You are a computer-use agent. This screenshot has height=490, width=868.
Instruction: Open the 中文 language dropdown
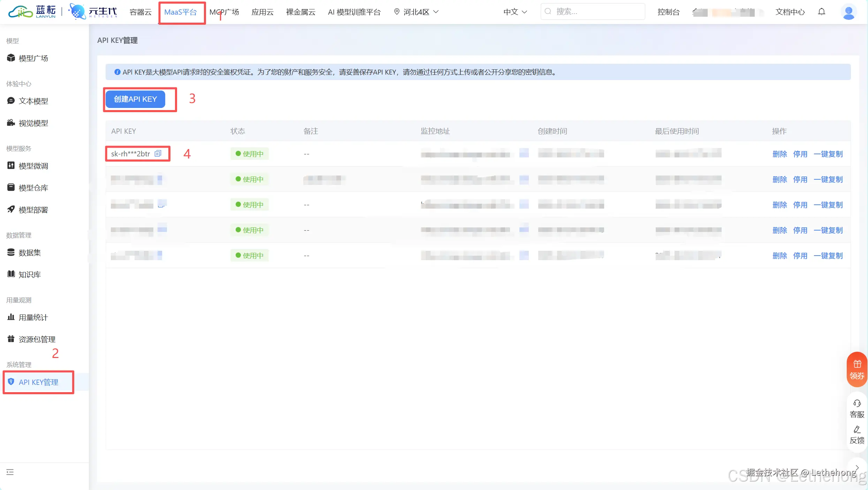(x=515, y=12)
